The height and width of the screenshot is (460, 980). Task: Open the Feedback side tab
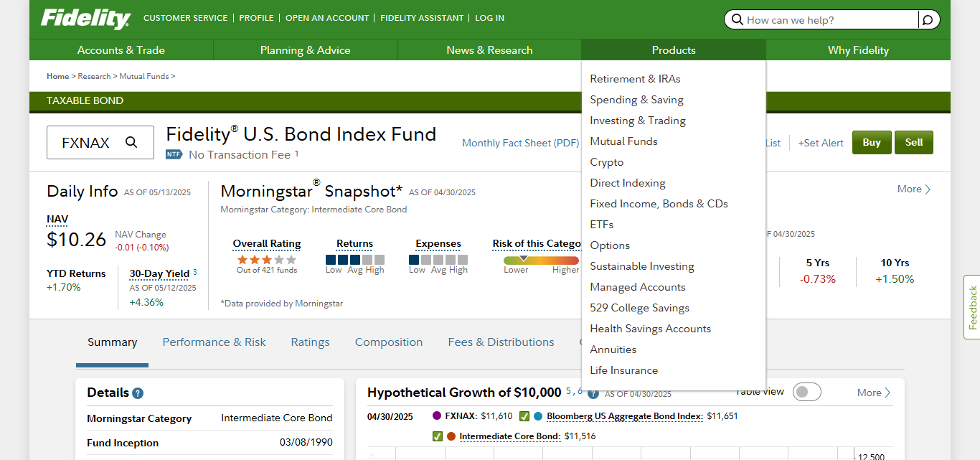click(972, 307)
